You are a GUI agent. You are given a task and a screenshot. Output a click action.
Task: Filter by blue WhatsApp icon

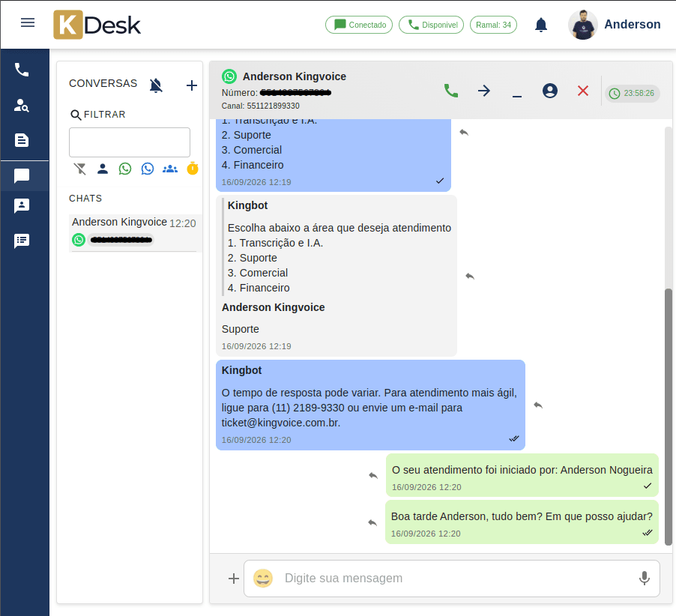(148, 169)
